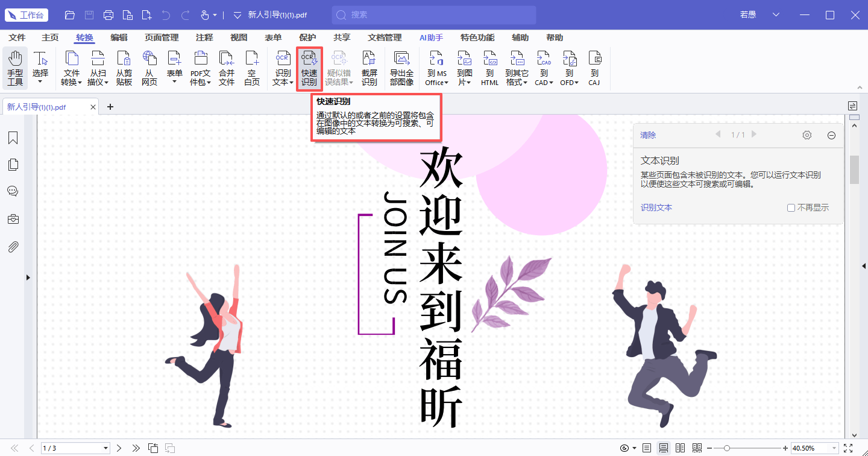Click the zoom in plus button
The image size is (868, 456).
785,448
